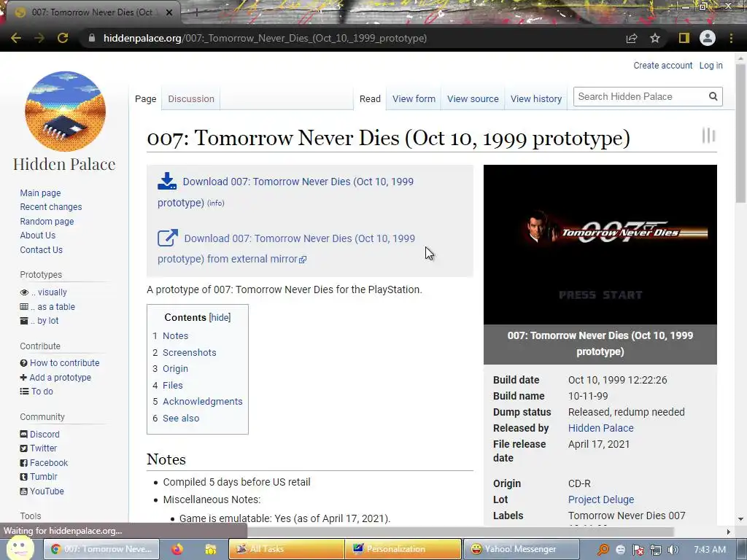Open the Project Deluge lot link
This screenshot has width=747, height=560.
(x=601, y=499)
